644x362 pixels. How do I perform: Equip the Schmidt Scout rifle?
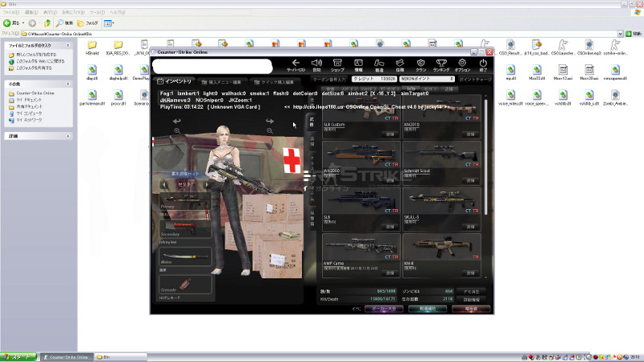(x=470, y=180)
